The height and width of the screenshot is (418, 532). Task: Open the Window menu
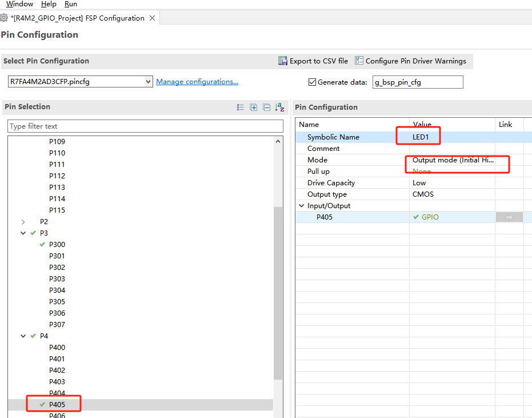coord(19,4)
